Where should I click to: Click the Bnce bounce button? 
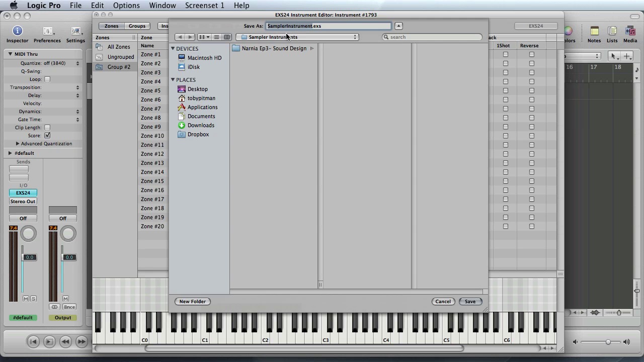pos(69,307)
